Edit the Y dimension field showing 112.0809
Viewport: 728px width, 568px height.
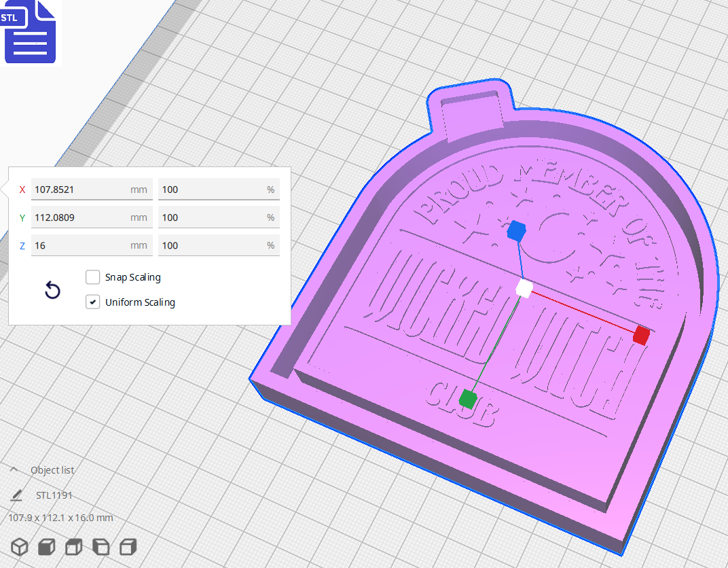[92, 217]
